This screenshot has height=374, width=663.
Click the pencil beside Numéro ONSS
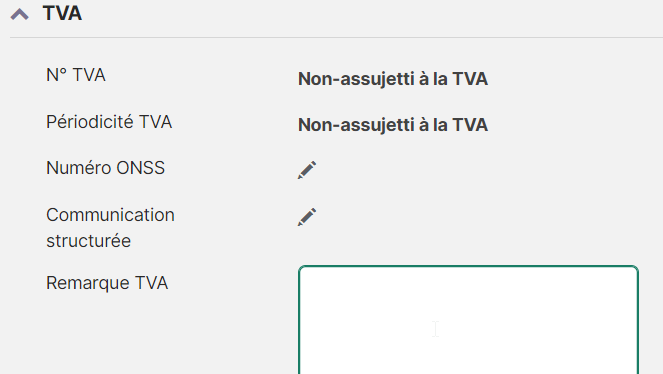point(307,169)
